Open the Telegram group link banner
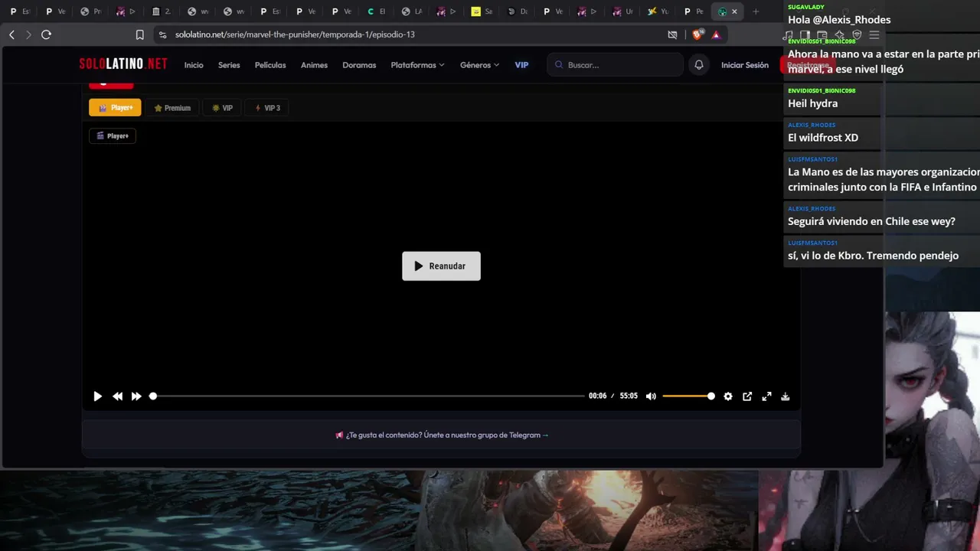This screenshot has width=980, height=551. click(x=442, y=435)
